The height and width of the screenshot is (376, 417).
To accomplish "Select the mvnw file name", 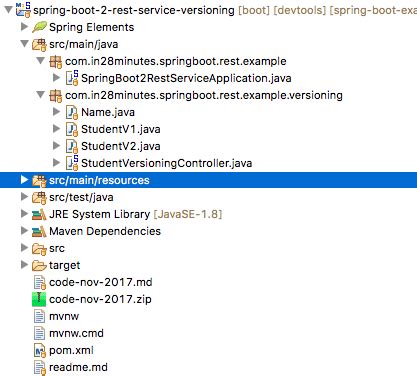I will pos(64,316).
